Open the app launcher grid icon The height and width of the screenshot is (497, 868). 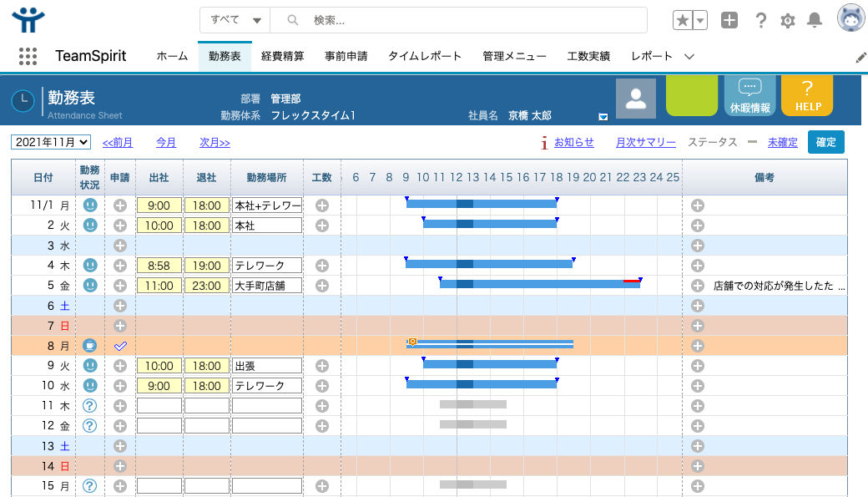coord(28,56)
